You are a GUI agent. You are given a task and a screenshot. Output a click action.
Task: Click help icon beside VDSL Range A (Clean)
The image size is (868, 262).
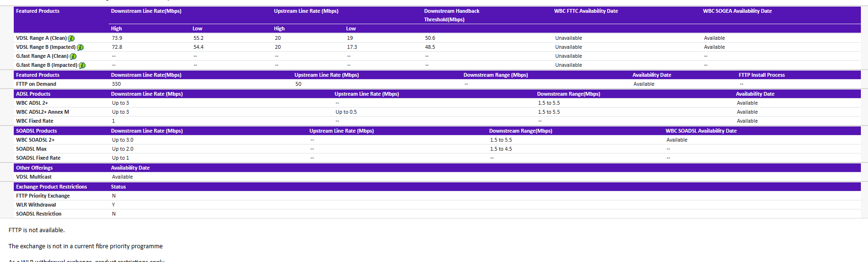click(x=71, y=38)
